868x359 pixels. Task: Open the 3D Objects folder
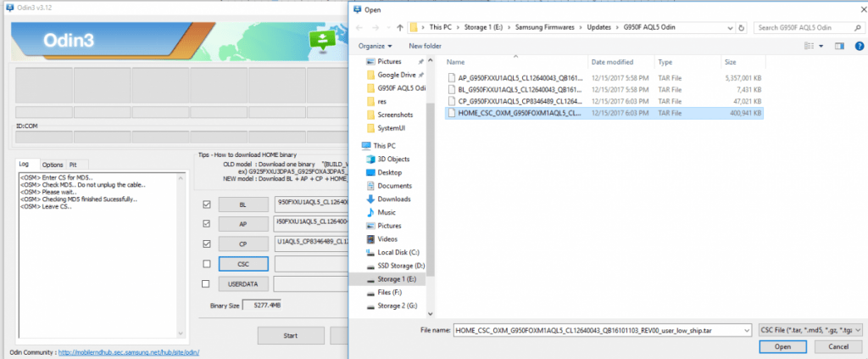(x=394, y=159)
